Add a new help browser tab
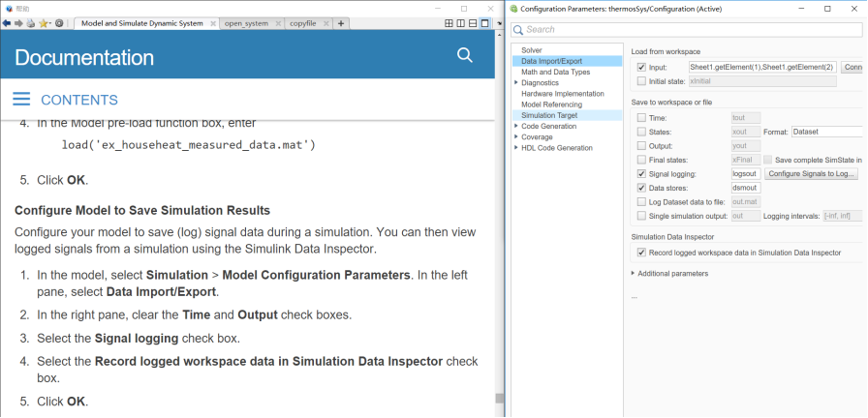The height and width of the screenshot is (418, 868). [341, 22]
